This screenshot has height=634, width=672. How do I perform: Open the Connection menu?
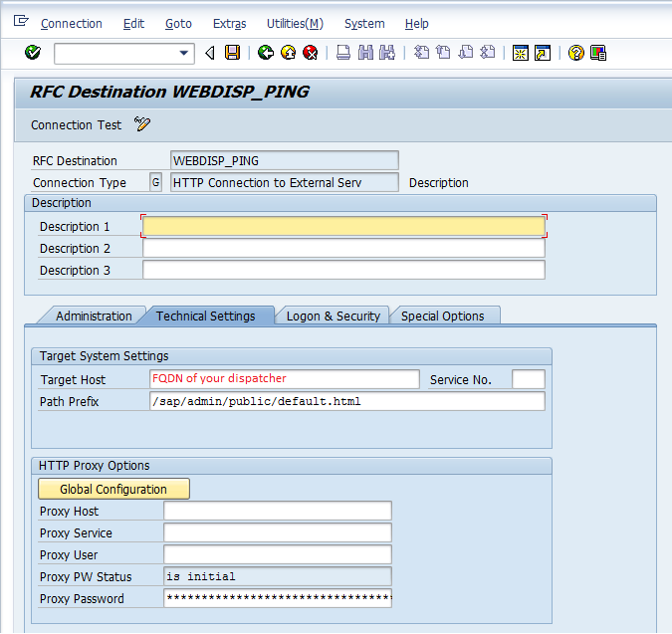(72, 24)
